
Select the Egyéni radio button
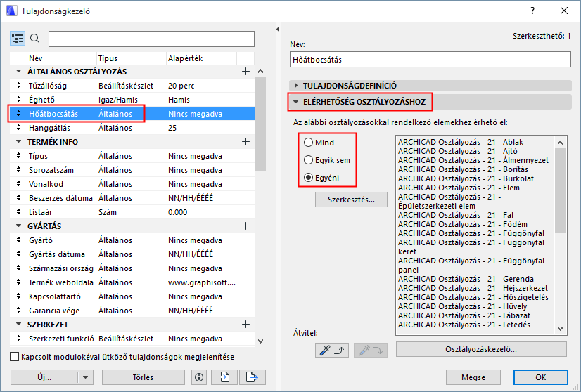coord(308,178)
